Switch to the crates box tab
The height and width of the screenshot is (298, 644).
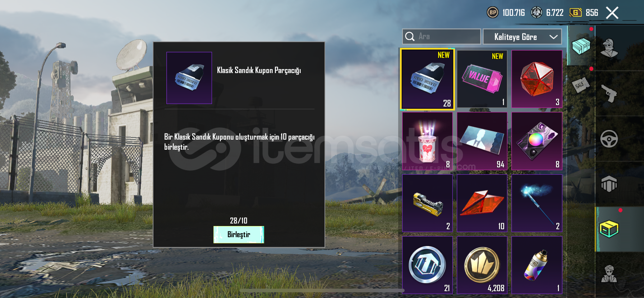coord(609,229)
